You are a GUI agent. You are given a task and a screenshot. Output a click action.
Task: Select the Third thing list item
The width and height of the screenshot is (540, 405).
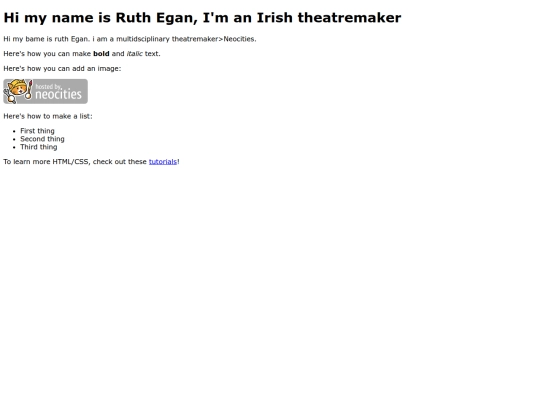pyautogui.click(x=39, y=147)
